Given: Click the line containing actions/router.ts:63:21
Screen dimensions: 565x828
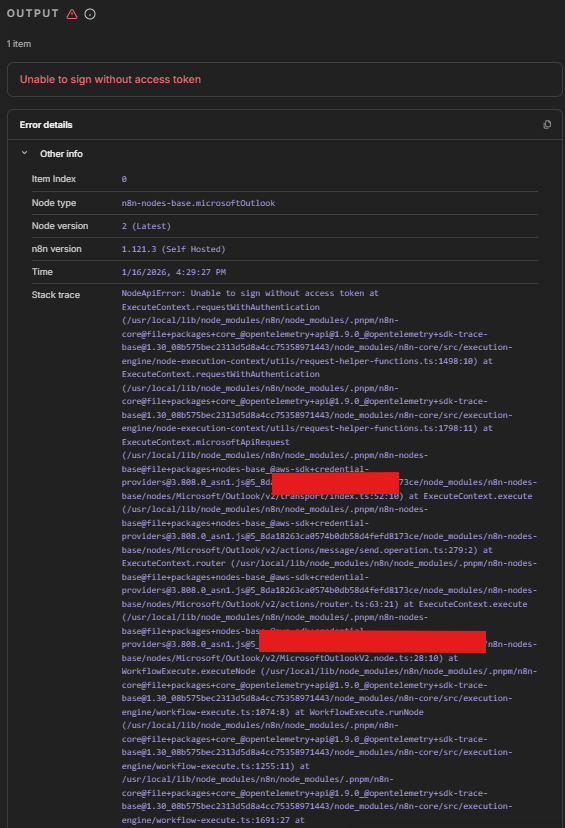Looking at the screenshot, I should click(324, 604).
